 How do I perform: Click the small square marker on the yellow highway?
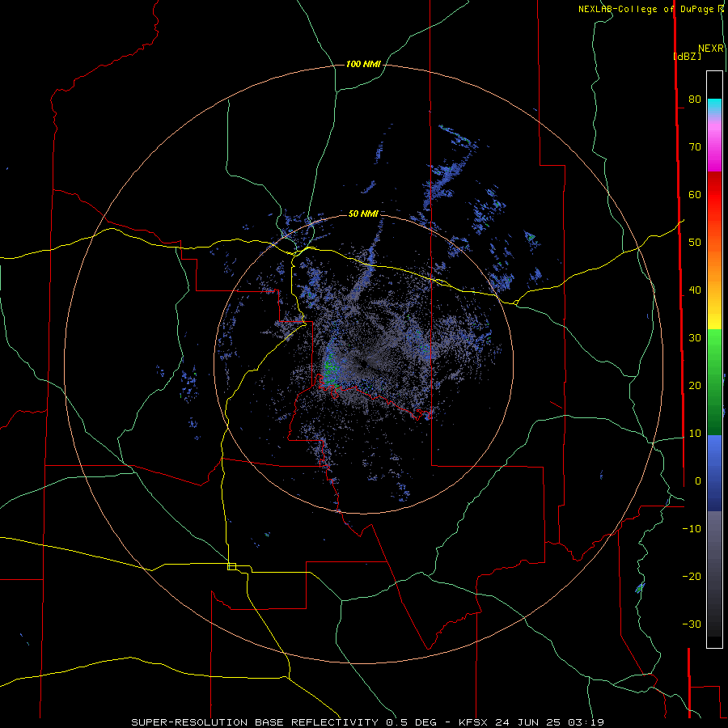pos(231,566)
